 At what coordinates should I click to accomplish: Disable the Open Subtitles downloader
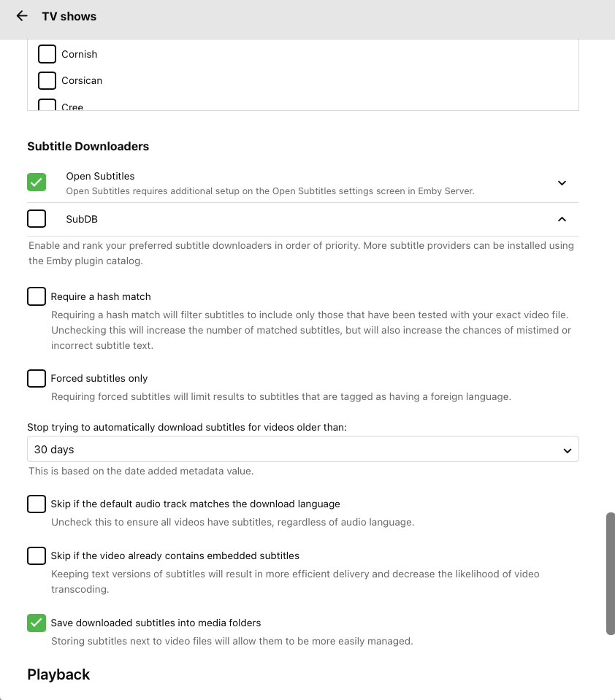(x=37, y=182)
